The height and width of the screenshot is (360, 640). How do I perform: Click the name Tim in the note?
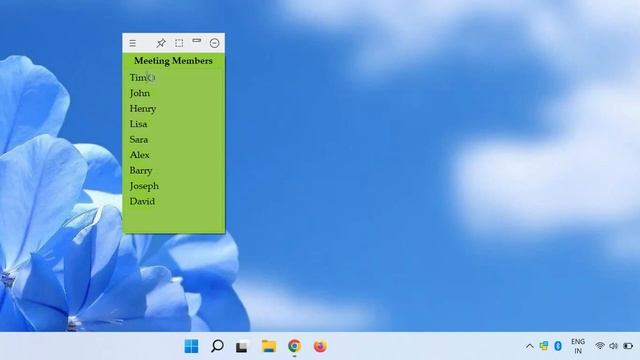[x=138, y=77]
